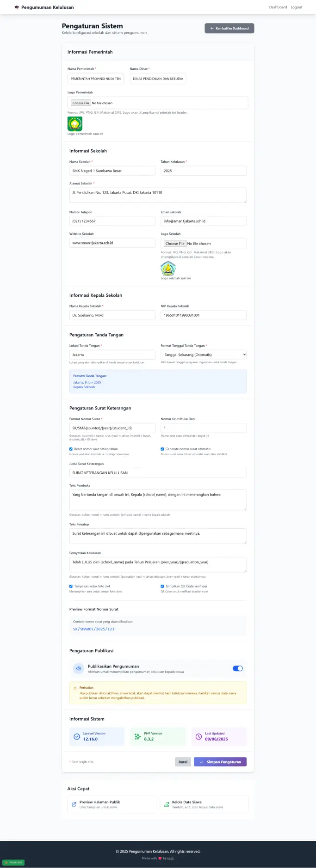316x868 pixels.
Task: Click the Nama Kepala Sekolah input field
Action: (x=112, y=315)
